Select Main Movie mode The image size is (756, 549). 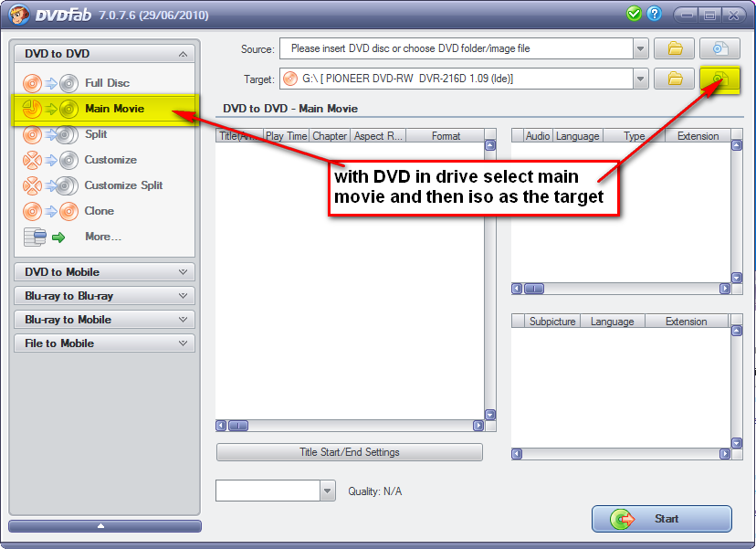(105, 109)
